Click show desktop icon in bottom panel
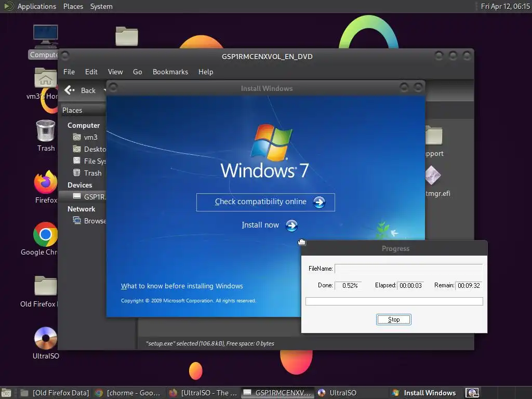Image resolution: width=532 pixels, height=399 pixels. (x=6, y=393)
